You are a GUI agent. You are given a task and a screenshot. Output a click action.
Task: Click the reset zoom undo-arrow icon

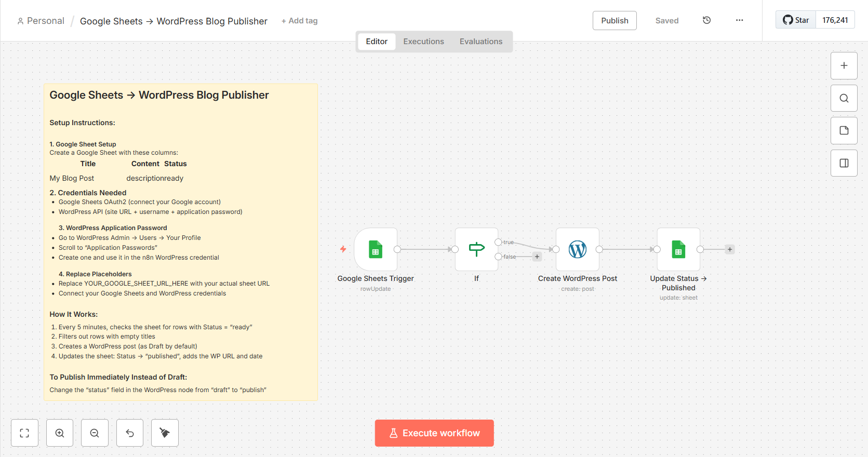pyautogui.click(x=130, y=433)
